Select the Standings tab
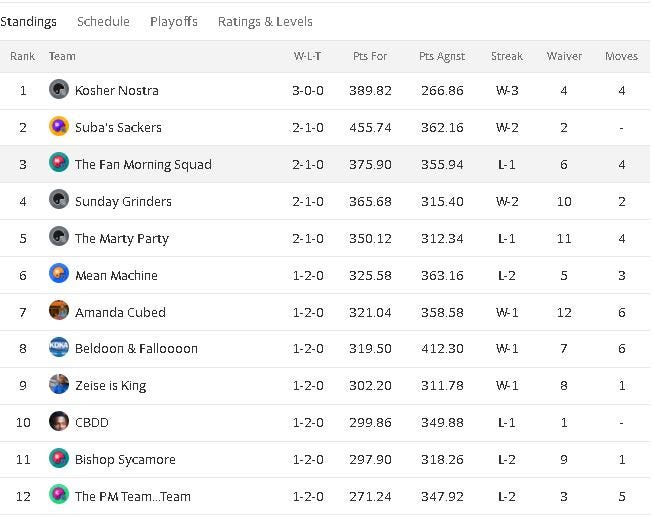Screen dimensions: 653x517 pyautogui.click(x=28, y=22)
